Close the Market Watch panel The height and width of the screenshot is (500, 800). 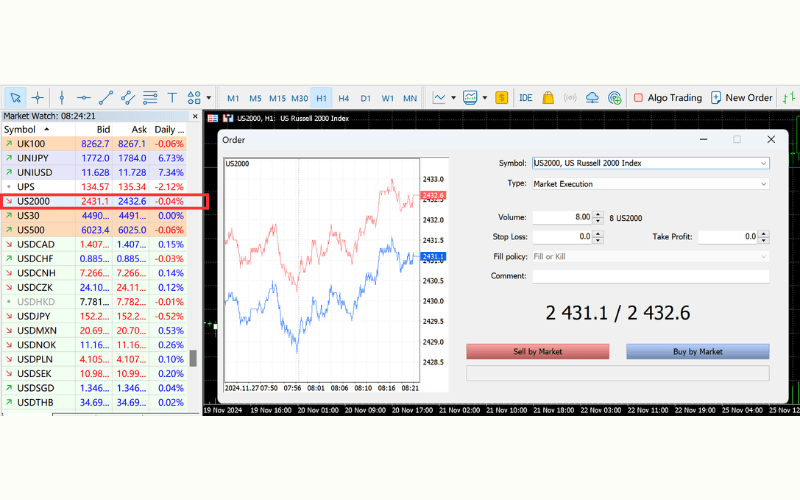point(195,116)
